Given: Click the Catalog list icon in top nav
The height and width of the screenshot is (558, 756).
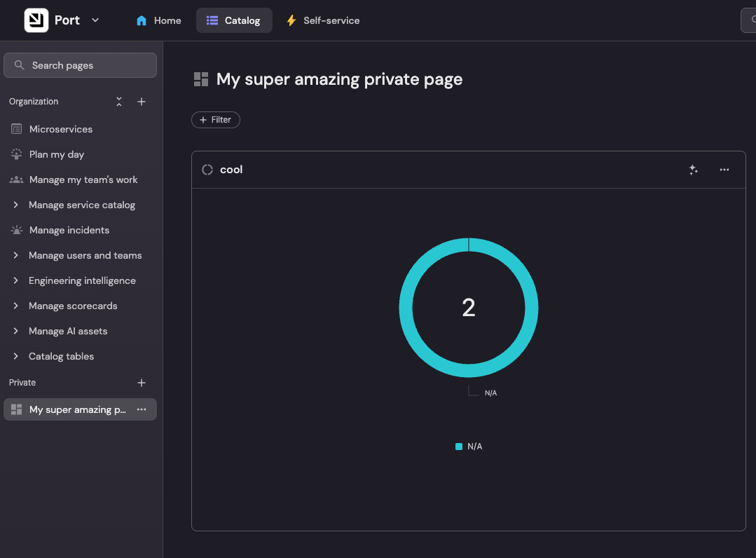Looking at the screenshot, I should click(212, 20).
